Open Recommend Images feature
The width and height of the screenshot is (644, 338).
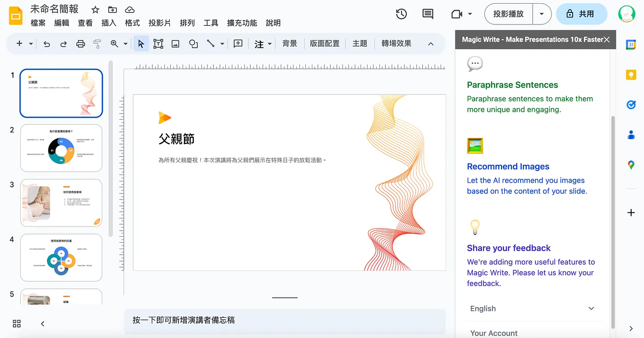[508, 166]
